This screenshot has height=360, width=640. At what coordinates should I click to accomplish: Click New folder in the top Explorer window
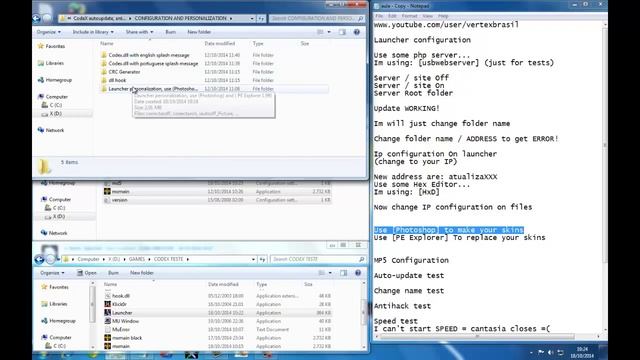[199, 32]
